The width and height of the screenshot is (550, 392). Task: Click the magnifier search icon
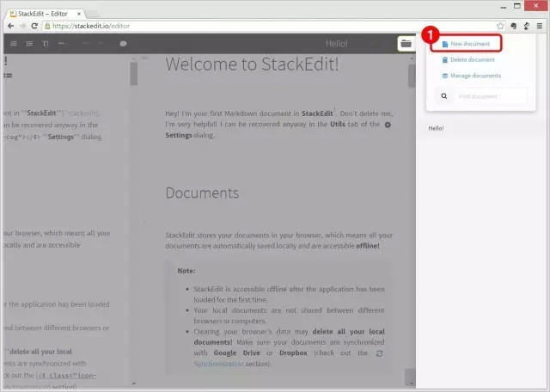pyautogui.click(x=444, y=96)
